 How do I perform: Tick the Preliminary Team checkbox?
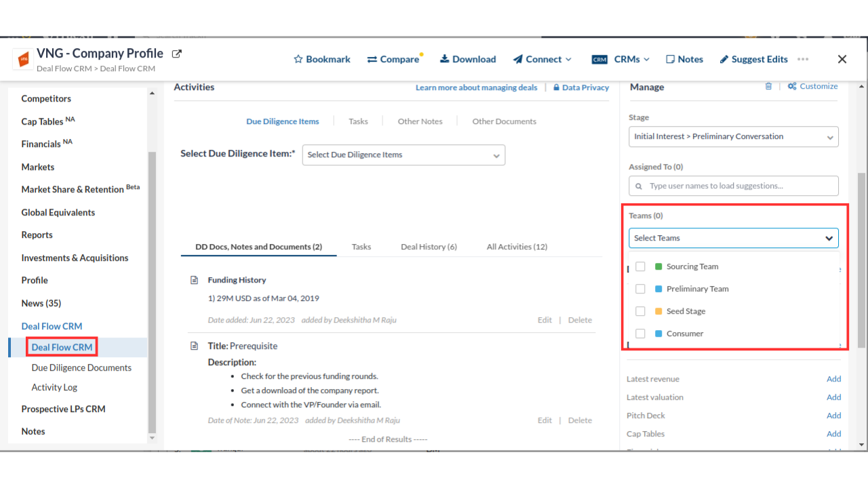pos(640,289)
